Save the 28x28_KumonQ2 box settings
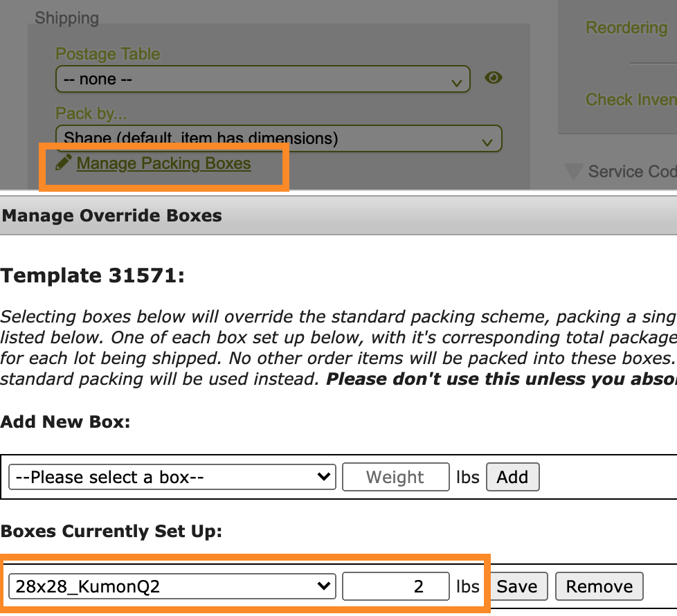The height and width of the screenshot is (616, 677). (x=517, y=586)
